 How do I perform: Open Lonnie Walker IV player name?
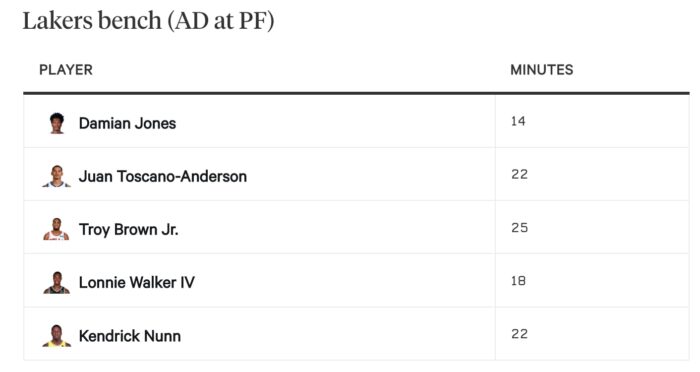click(x=137, y=283)
